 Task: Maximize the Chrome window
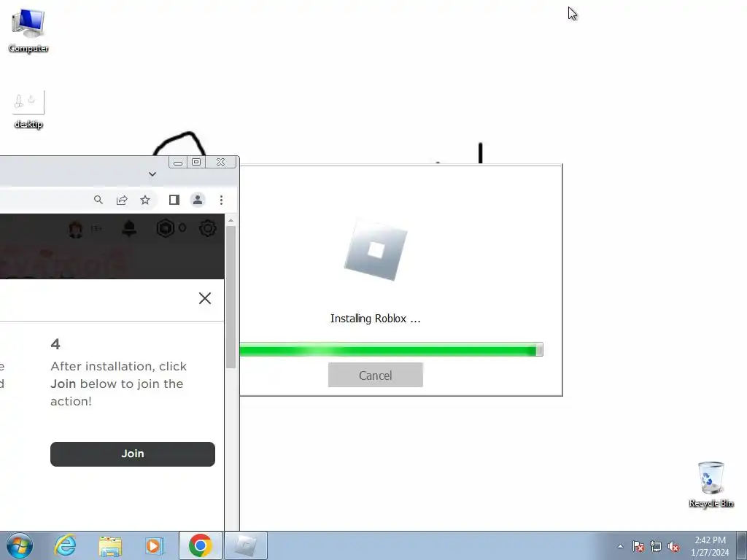196,163
